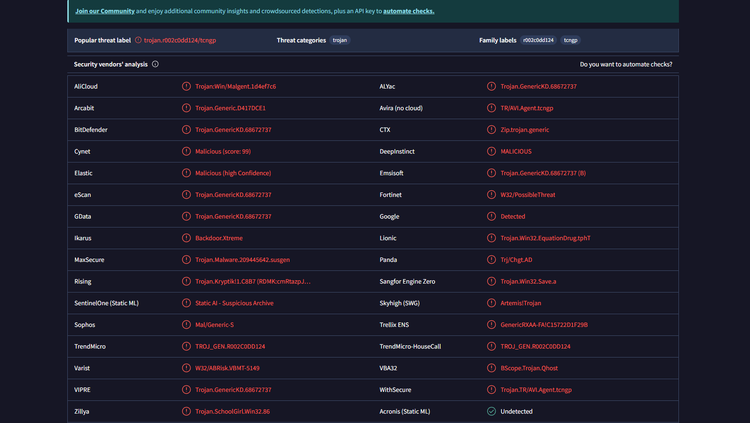The width and height of the screenshot is (750, 423).
Task: Click the Panda detection alert icon
Action: [x=491, y=260]
